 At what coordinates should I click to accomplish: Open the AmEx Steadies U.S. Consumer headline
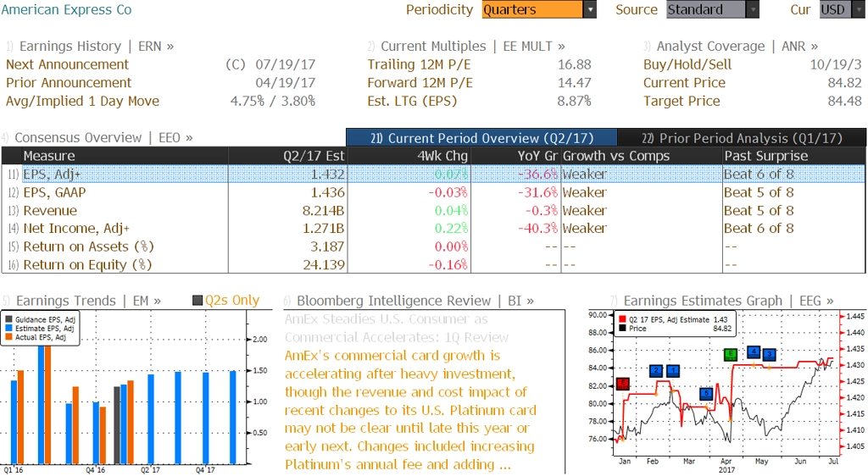(x=397, y=329)
